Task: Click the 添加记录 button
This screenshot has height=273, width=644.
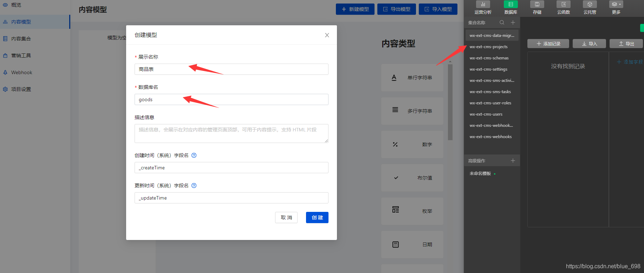Action: 548,44
